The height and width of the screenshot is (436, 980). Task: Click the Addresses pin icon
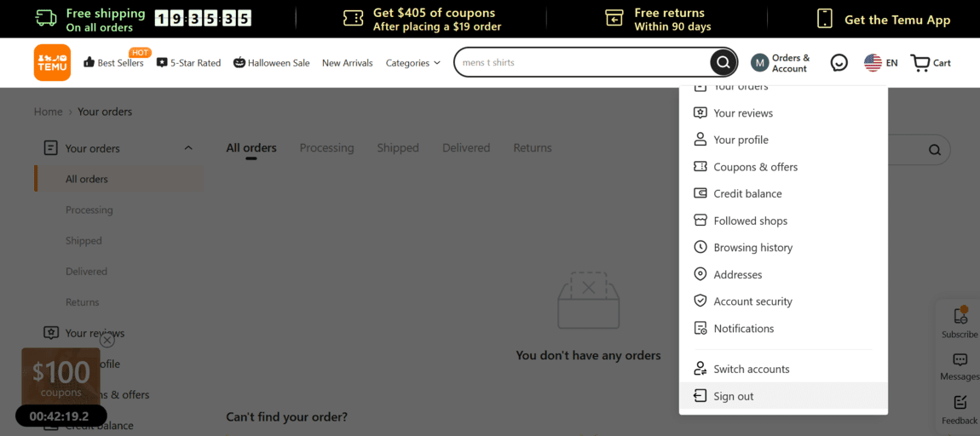(700, 274)
